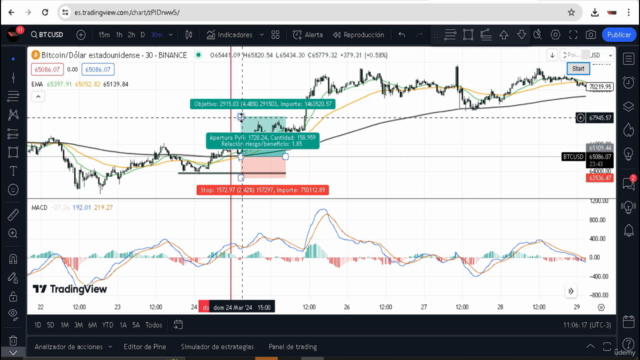Select the patterns drawing tool
640x360 pixels.
(x=13, y=115)
